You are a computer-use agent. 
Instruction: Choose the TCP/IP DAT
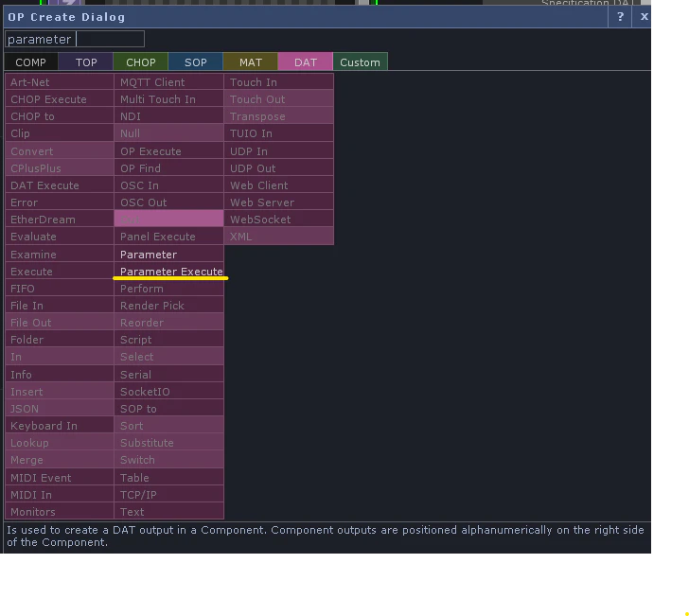(168, 495)
